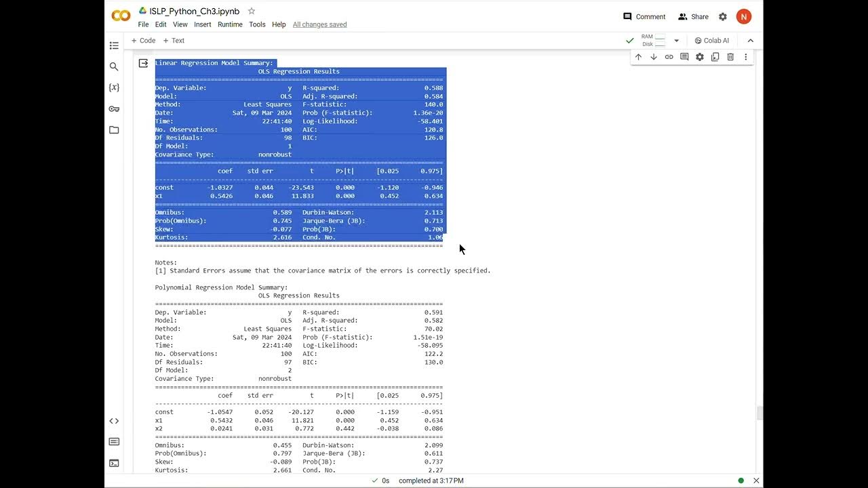Open the Insert menu
The height and width of the screenshot is (488, 868).
pyautogui.click(x=203, y=24)
